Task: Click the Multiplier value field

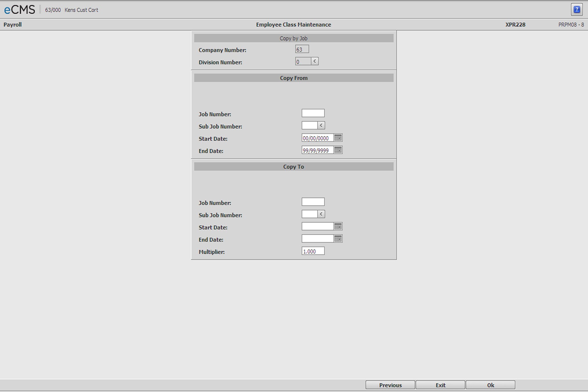Action: click(x=312, y=251)
